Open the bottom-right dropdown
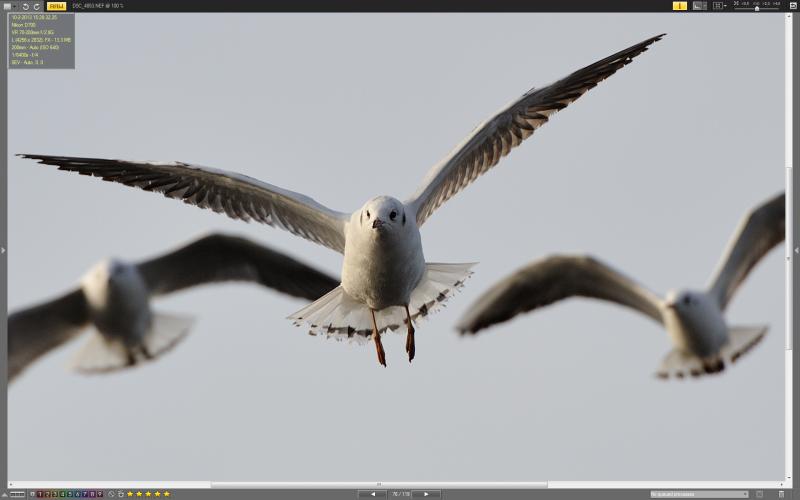This screenshot has height=500, width=800. 699,494
